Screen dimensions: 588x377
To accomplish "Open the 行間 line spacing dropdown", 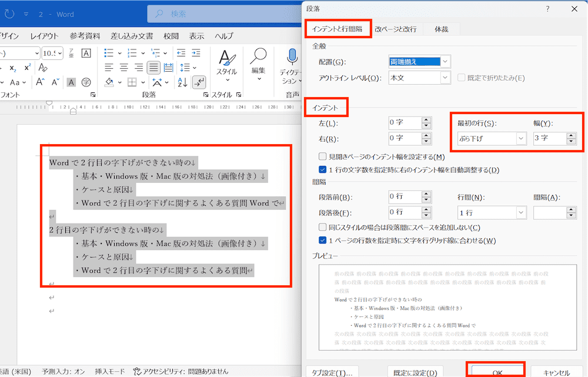I will coord(520,212).
